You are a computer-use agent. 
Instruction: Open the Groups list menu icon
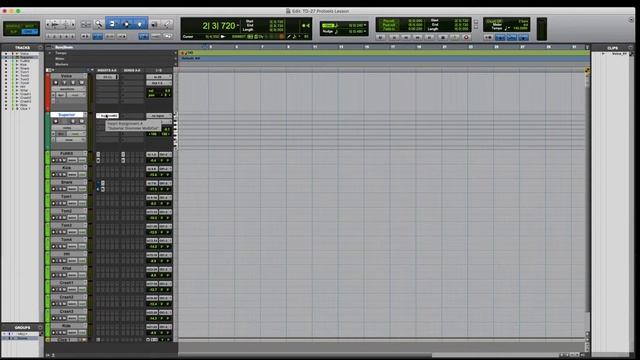click(40, 327)
